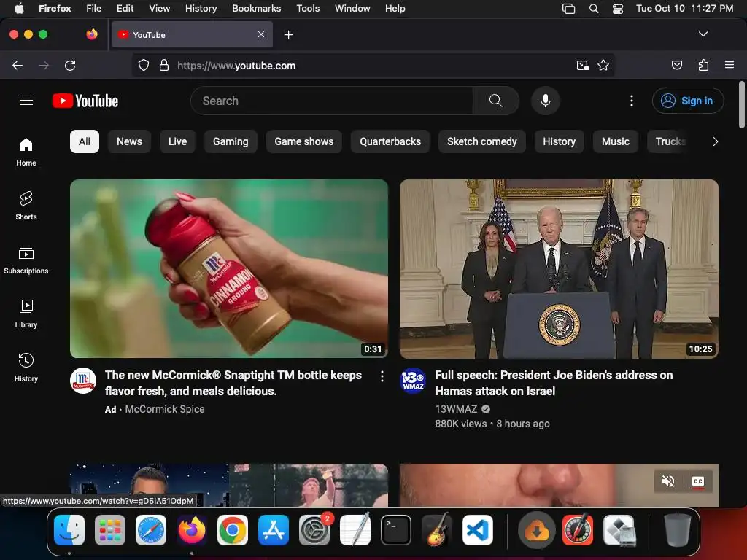Start voice search with microphone icon
Viewport: 747px width, 560px height.
click(546, 101)
